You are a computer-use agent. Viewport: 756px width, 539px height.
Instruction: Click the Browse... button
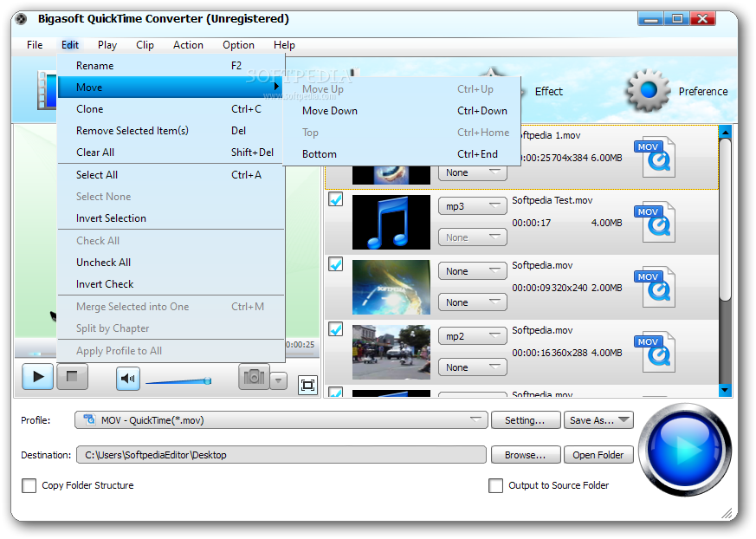pyautogui.click(x=526, y=455)
